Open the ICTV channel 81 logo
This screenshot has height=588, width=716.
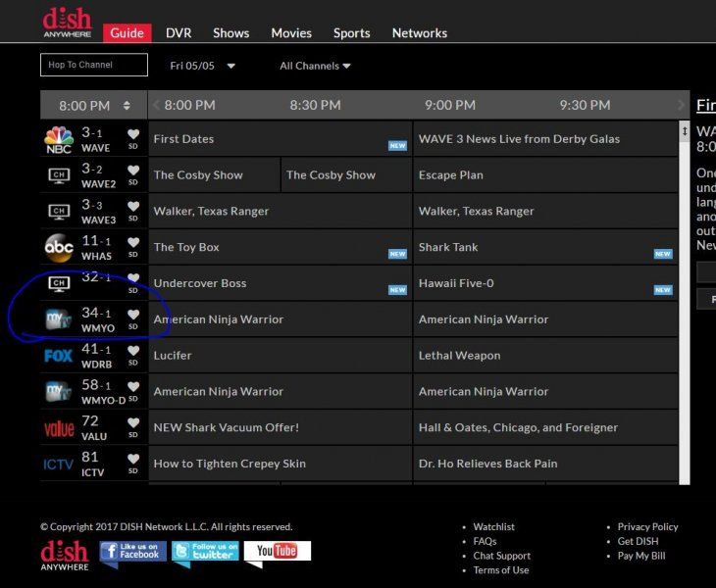tap(59, 465)
